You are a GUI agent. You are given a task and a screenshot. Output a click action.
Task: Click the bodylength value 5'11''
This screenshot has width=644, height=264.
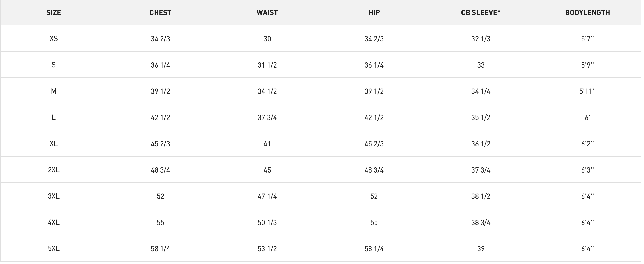[587, 91]
